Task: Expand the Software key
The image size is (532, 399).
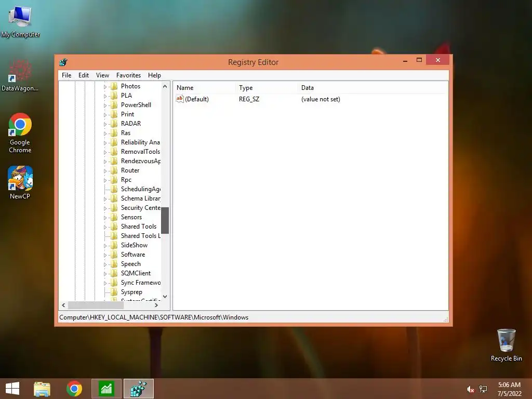Action: coord(105,255)
